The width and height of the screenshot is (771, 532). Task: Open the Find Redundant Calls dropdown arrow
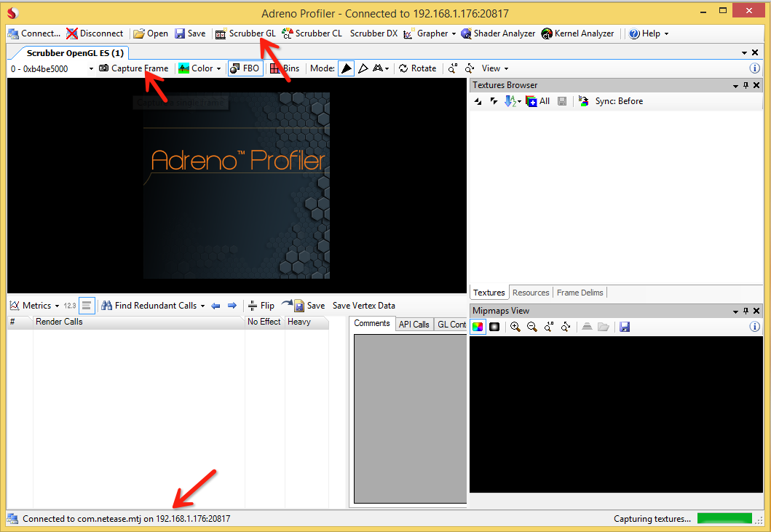click(202, 305)
